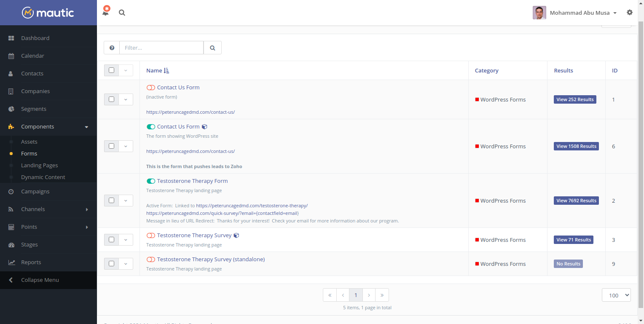
Task: Click the filter search magnifier button
Action: 212,48
